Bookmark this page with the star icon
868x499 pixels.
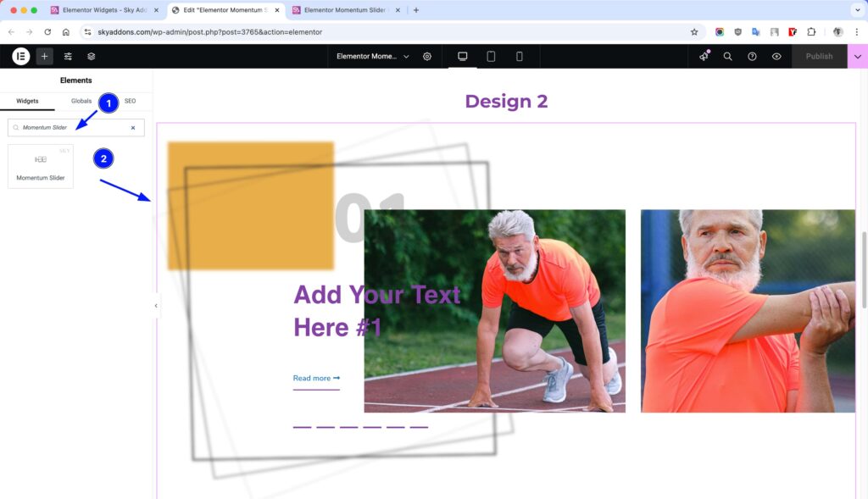point(694,32)
